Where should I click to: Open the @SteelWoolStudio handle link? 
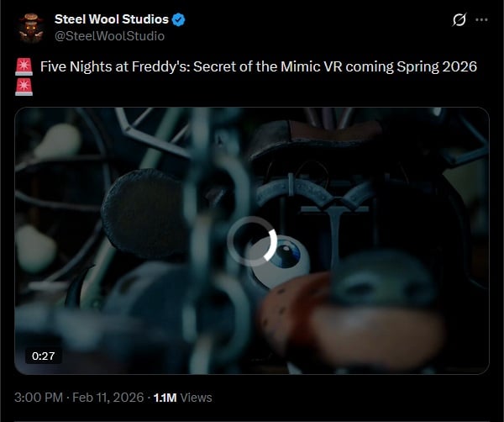109,36
